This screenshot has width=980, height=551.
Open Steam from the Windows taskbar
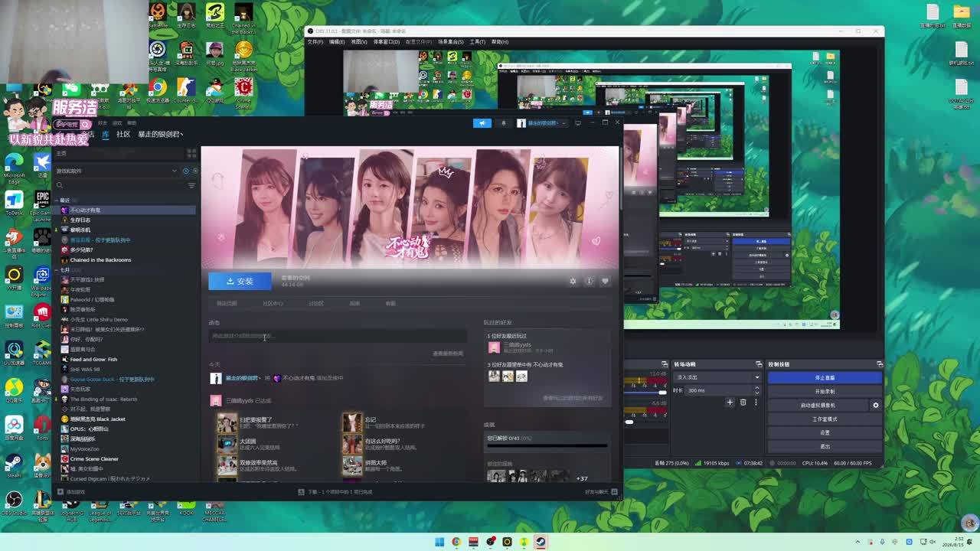pos(541,542)
